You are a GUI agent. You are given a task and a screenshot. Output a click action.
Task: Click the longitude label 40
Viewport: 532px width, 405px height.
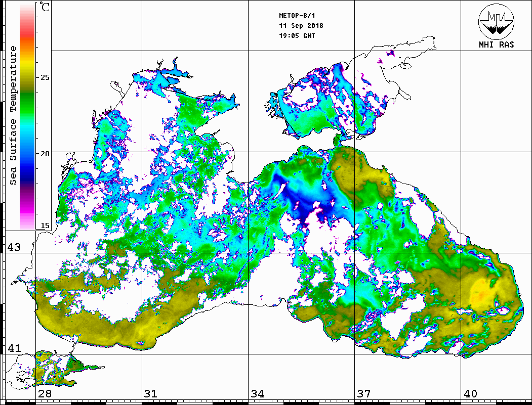coord(470,394)
